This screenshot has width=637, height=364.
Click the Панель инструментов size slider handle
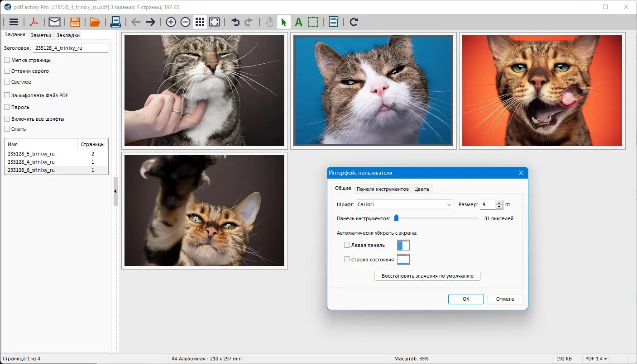point(396,218)
